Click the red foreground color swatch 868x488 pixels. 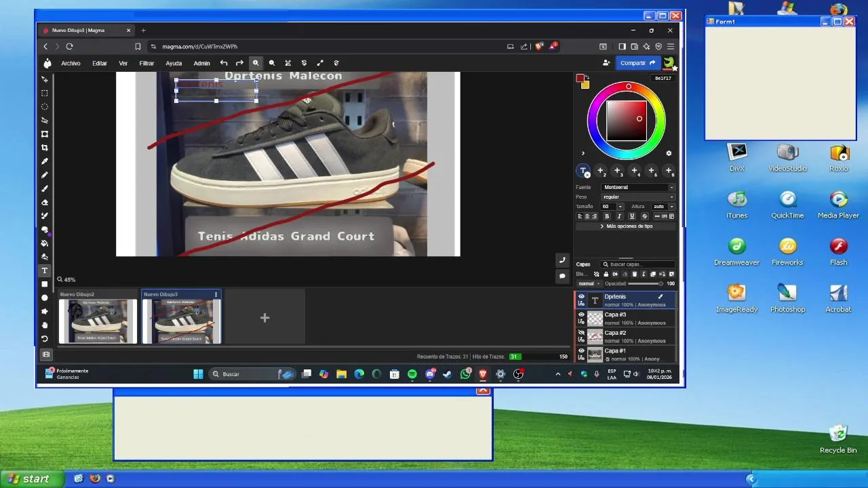[580, 79]
